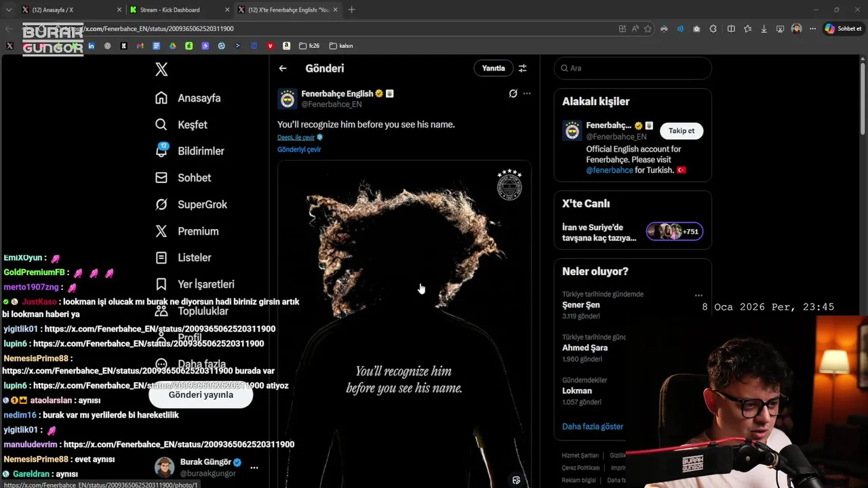Click the Fenerbahçe English profile avatar on post
868x488 pixels.
coord(288,99)
